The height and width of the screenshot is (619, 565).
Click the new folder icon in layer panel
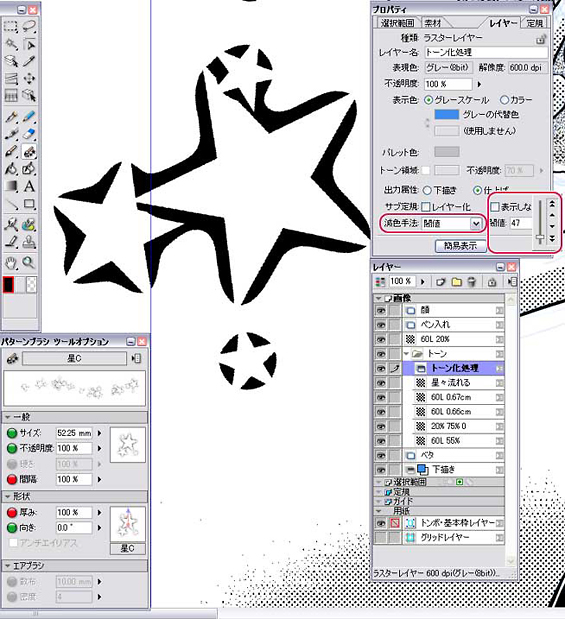tap(456, 282)
